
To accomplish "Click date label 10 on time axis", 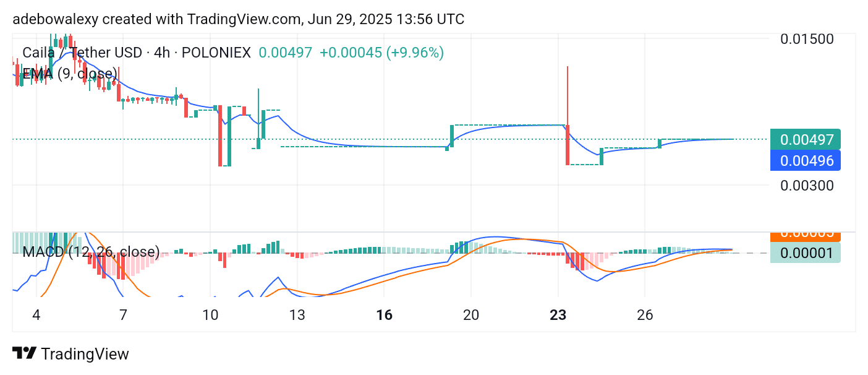I will [x=210, y=315].
